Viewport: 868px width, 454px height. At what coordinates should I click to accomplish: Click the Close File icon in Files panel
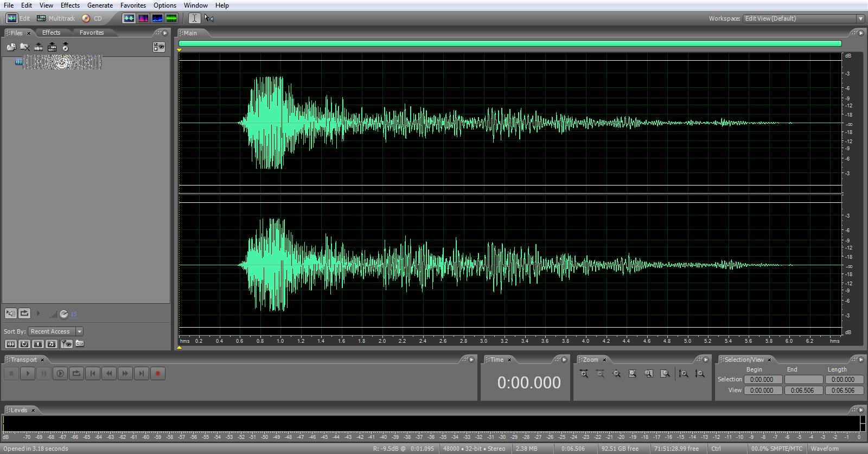click(25, 47)
